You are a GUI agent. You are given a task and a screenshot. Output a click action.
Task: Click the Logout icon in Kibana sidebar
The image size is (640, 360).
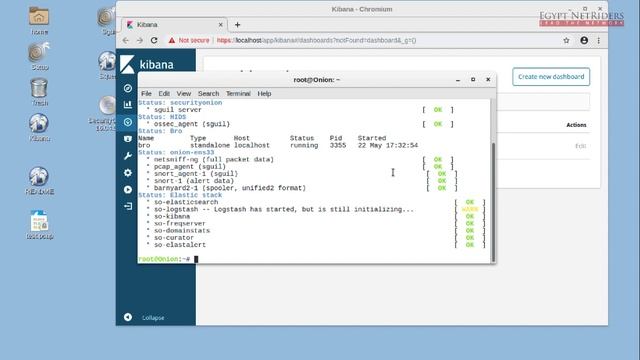pos(128,206)
